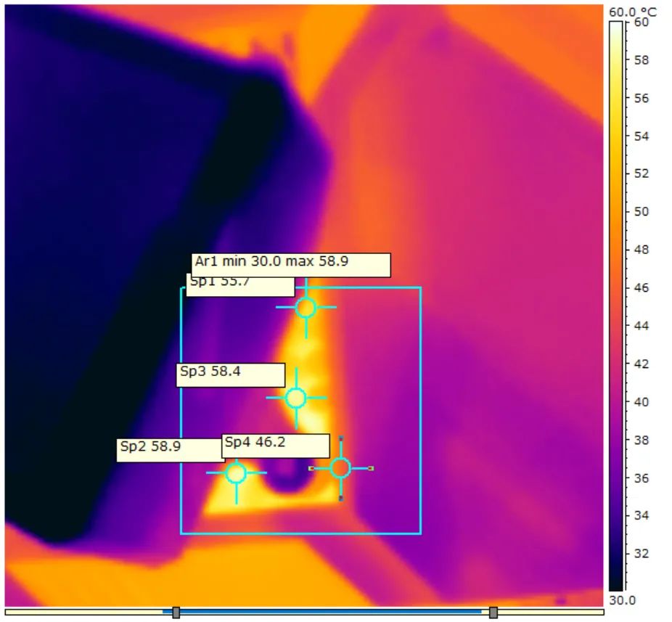Select the Sp2 58.9 temperature label
Viewport: 672px width, 622px height.
(170, 449)
